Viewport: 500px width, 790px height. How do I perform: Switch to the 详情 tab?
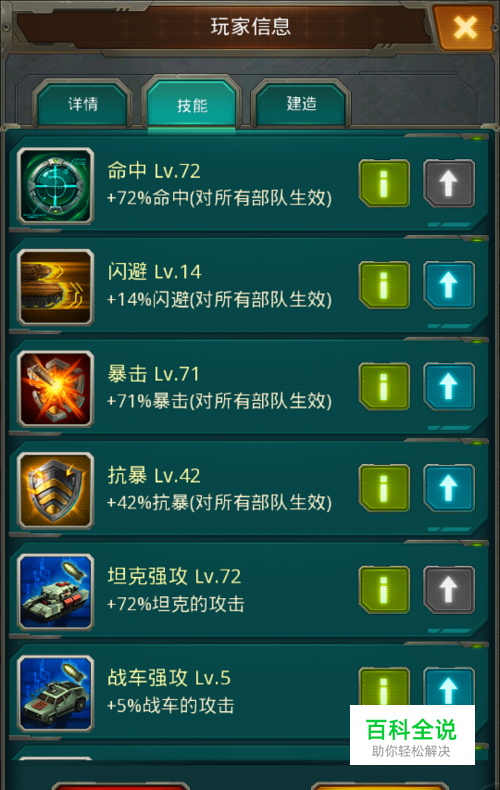(83, 104)
